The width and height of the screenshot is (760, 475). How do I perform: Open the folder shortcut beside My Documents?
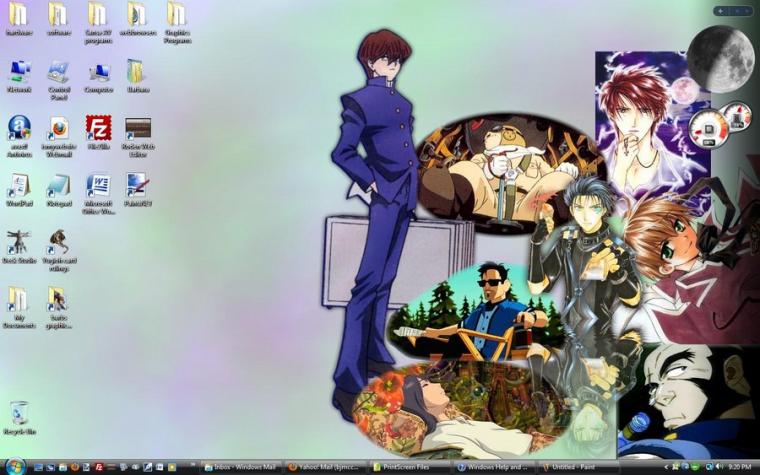pos(59,308)
